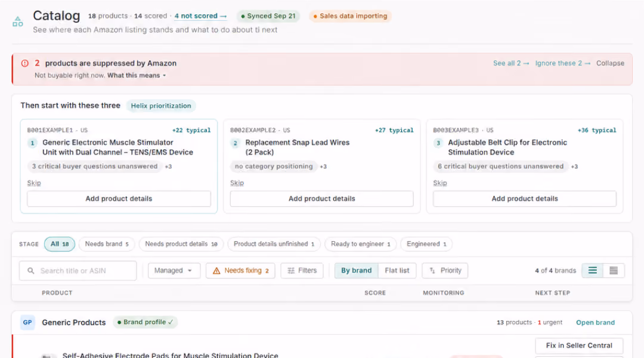Viewport: 644px width, 358px height.
Task: Select the compact list density view icon
Action: pyautogui.click(x=614, y=270)
